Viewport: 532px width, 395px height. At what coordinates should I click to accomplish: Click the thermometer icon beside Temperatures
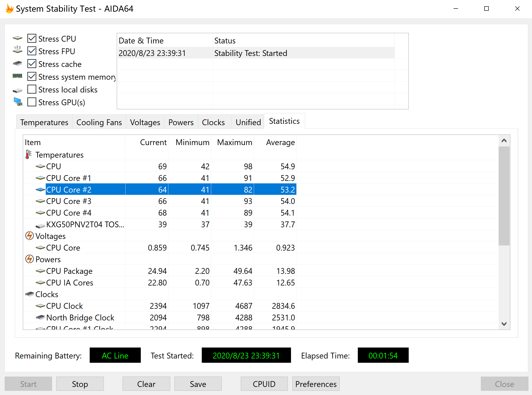coord(28,155)
